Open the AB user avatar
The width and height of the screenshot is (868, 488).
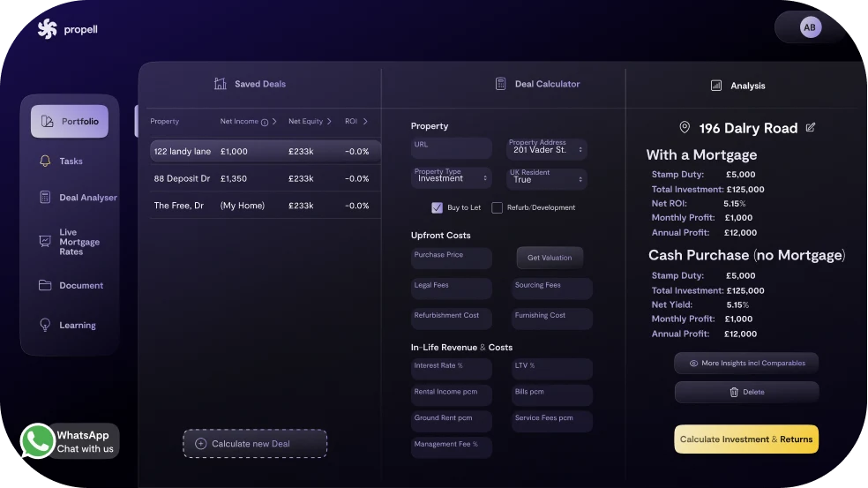[810, 27]
